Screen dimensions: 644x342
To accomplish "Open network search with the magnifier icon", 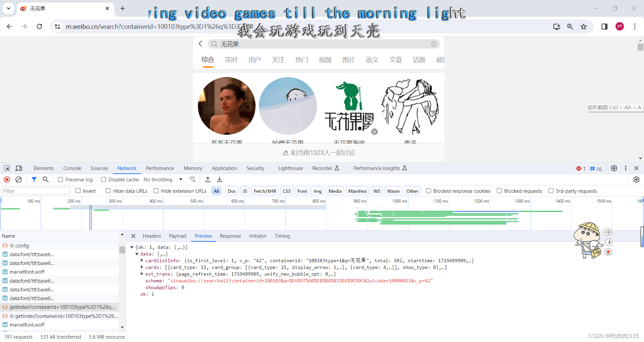I will click(x=46, y=180).
